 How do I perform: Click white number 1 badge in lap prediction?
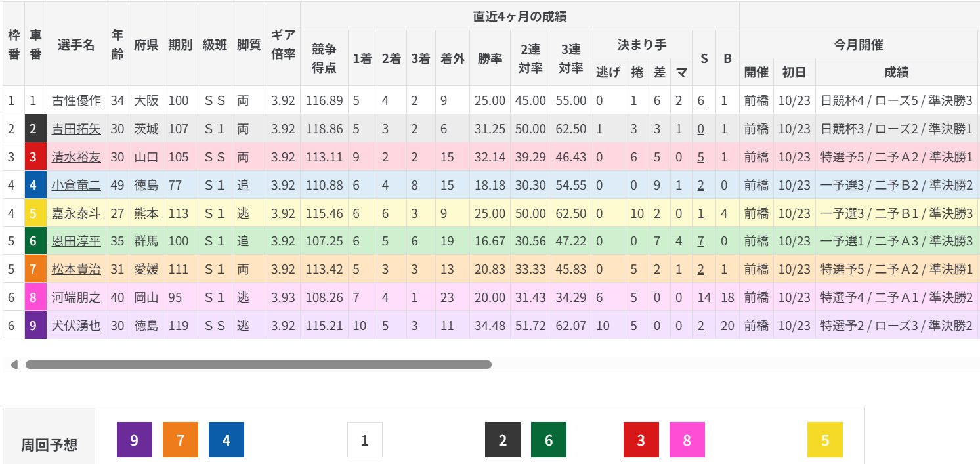[364, 440]
